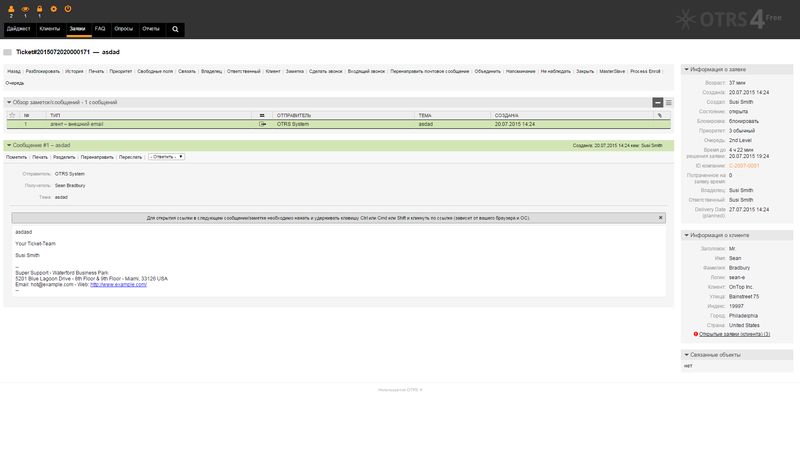Click Входящий звонок action
Viewport: 800px width, 450px height.
366,71
